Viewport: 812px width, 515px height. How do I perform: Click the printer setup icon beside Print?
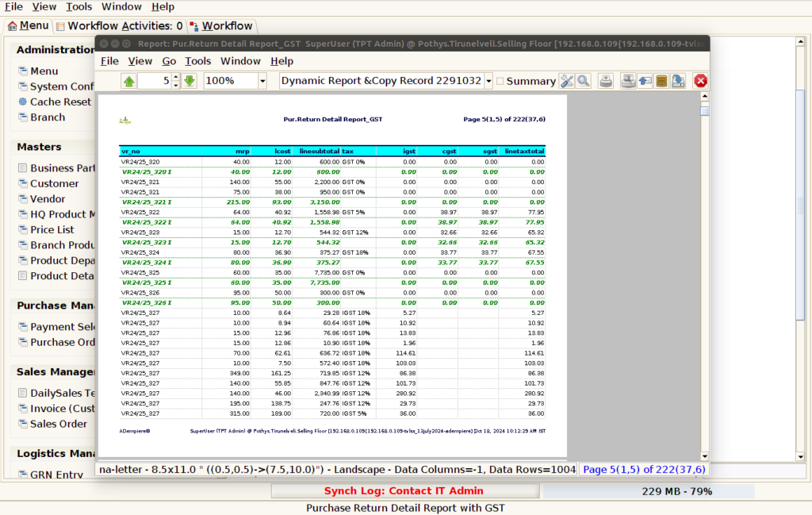click(x=628, y=81)
